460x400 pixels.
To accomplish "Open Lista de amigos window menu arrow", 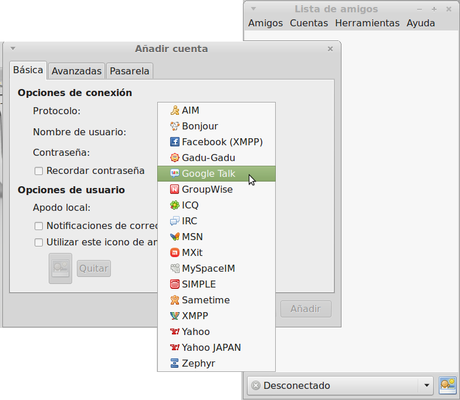I will (x=253, y=9).
